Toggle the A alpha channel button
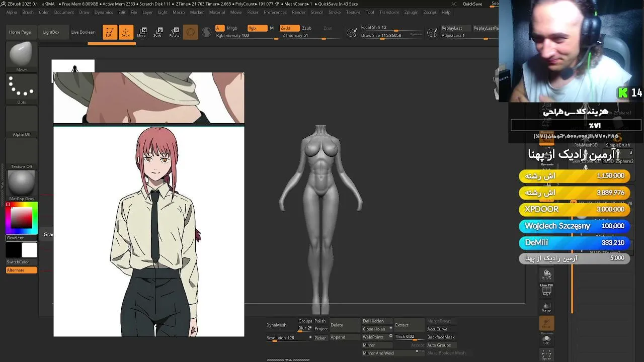This screenshot has height=362, width=644. coord(219,28)
